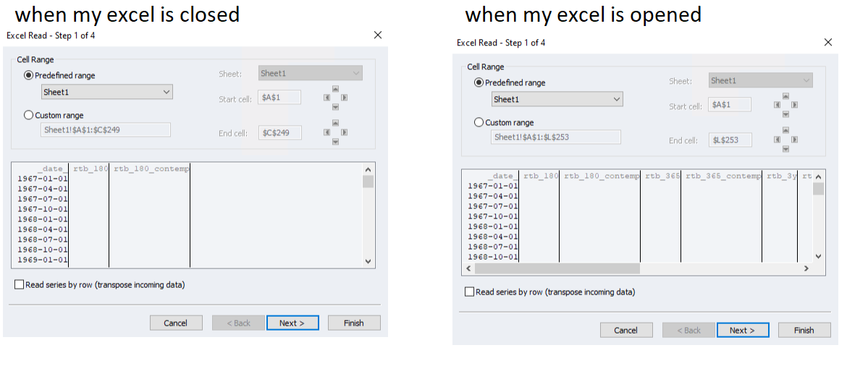
Task: Click End cell down arrow in opened-Excel dialog
Action: click(x=785, y=149)
